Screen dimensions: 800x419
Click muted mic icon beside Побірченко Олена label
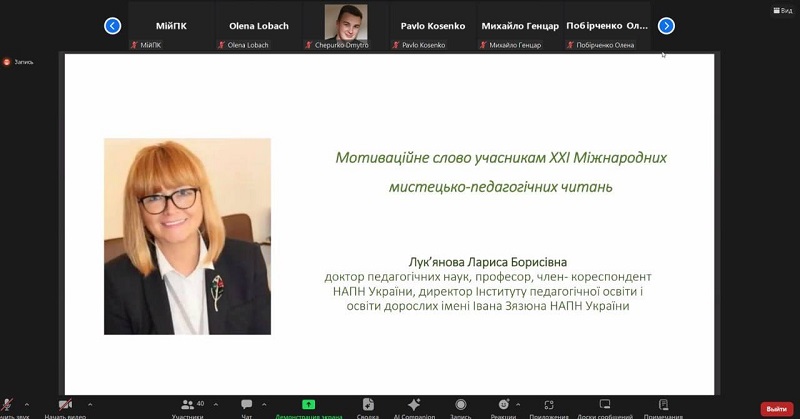pyautogui.click(x=570, y=45)
